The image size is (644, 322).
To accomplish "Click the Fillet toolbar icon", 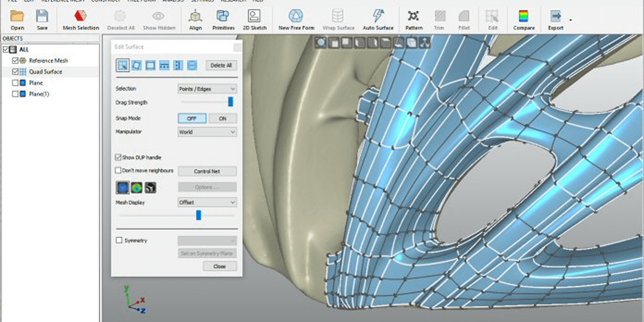I will coord(464,16).
